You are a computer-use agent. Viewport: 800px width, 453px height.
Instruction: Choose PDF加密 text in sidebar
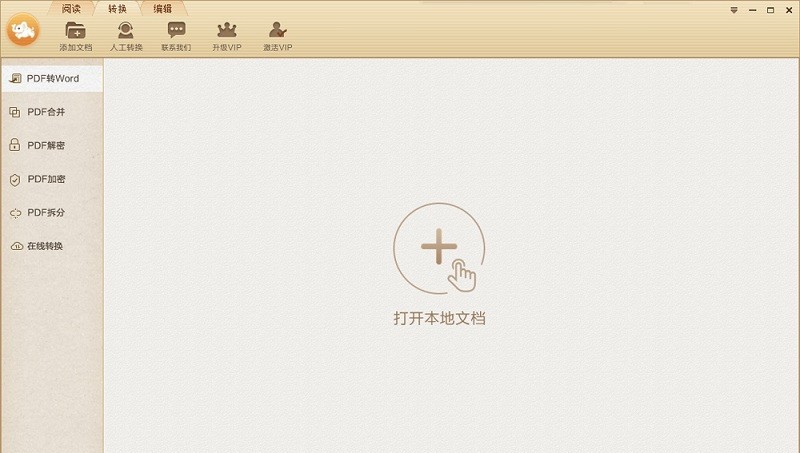pos(46,179)
